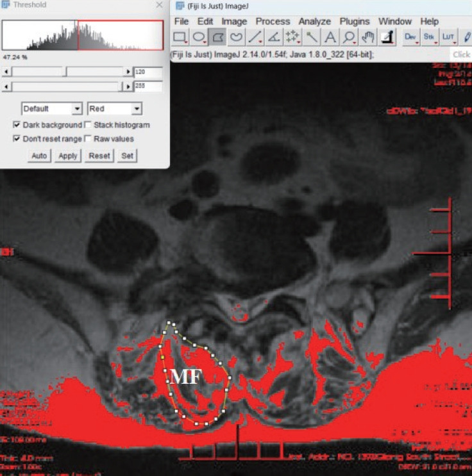
Task: Select the Angle tool
Action: point(274,37)
